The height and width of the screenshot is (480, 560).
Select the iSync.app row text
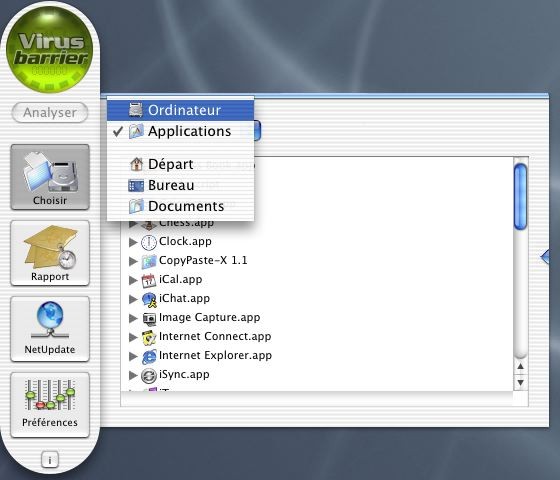tap(184, 374)
